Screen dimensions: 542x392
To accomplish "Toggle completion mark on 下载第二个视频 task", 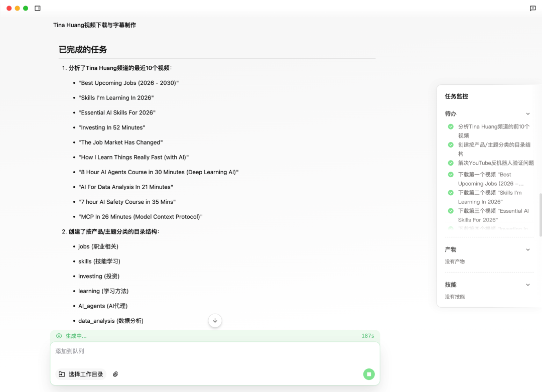I will click(x=451, y=193).
